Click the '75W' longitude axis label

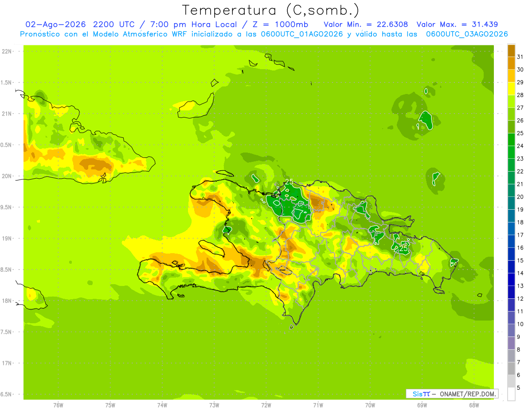coord(110,405)
